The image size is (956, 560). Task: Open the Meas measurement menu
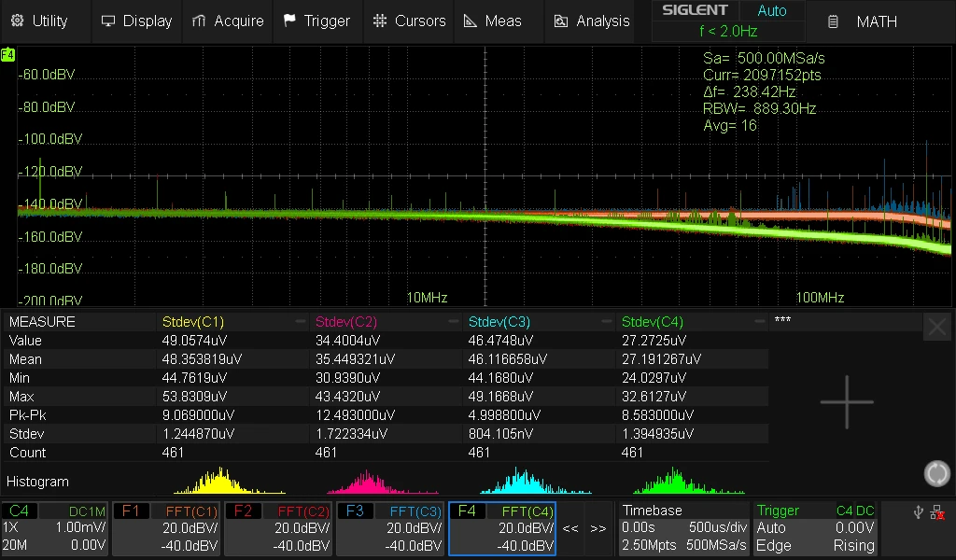[x=493, y=21]
